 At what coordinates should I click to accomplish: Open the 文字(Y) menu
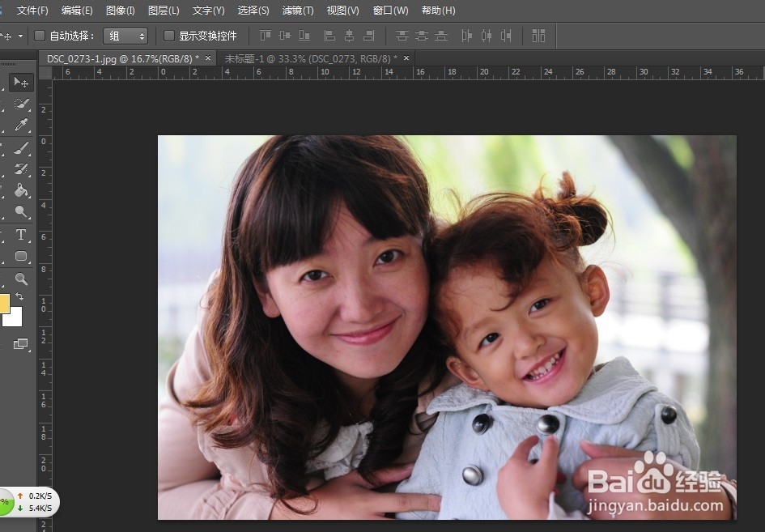[x=208, y=11]
